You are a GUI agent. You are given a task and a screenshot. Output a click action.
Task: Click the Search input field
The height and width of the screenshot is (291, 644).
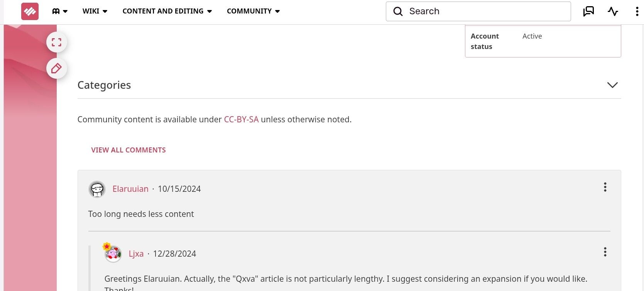pos(478,11)
